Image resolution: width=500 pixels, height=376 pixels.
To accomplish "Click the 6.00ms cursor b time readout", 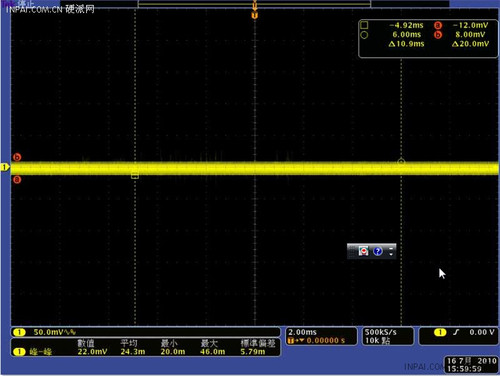I will click(x=406, y=35).
